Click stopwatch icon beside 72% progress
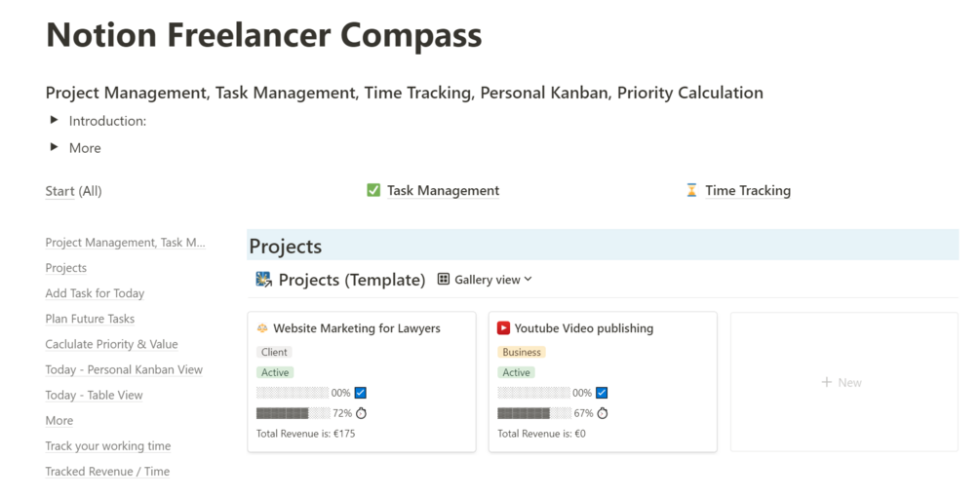The image size is (980, 497). coord(362,413)
